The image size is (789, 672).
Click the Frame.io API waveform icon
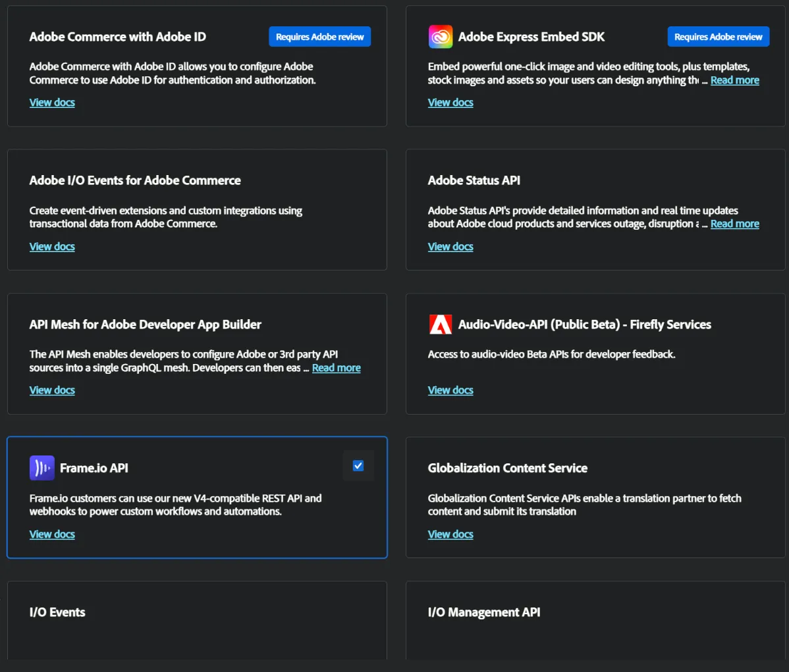41,468
